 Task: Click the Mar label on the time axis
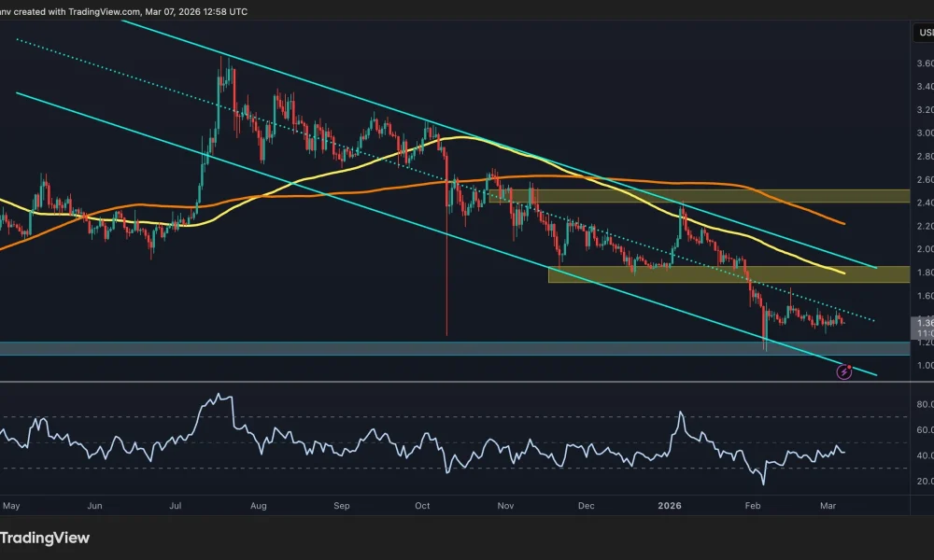tap(830, 505)
